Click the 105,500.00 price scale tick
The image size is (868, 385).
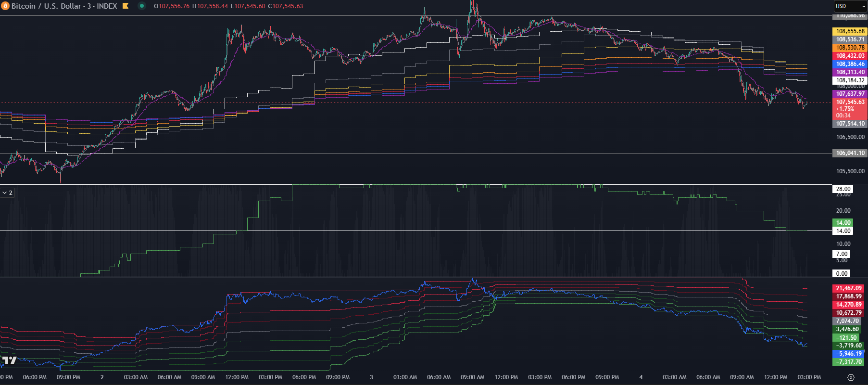850,171
